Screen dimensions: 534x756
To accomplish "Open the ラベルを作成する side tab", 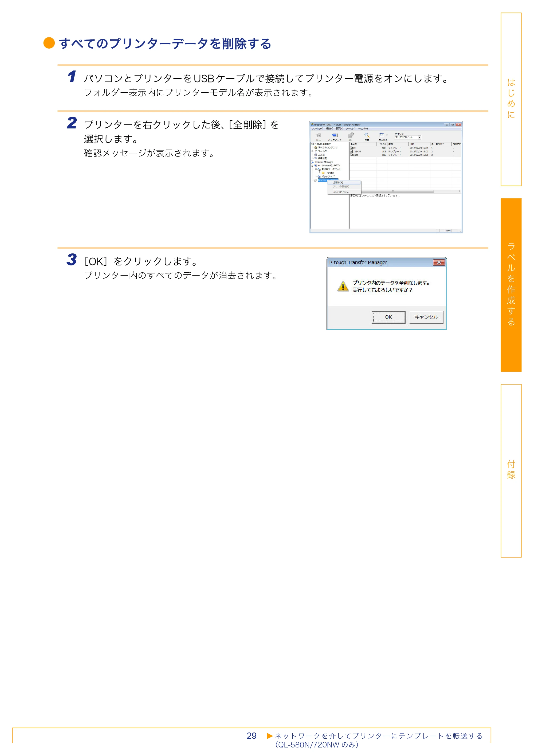I will (511, 285).
